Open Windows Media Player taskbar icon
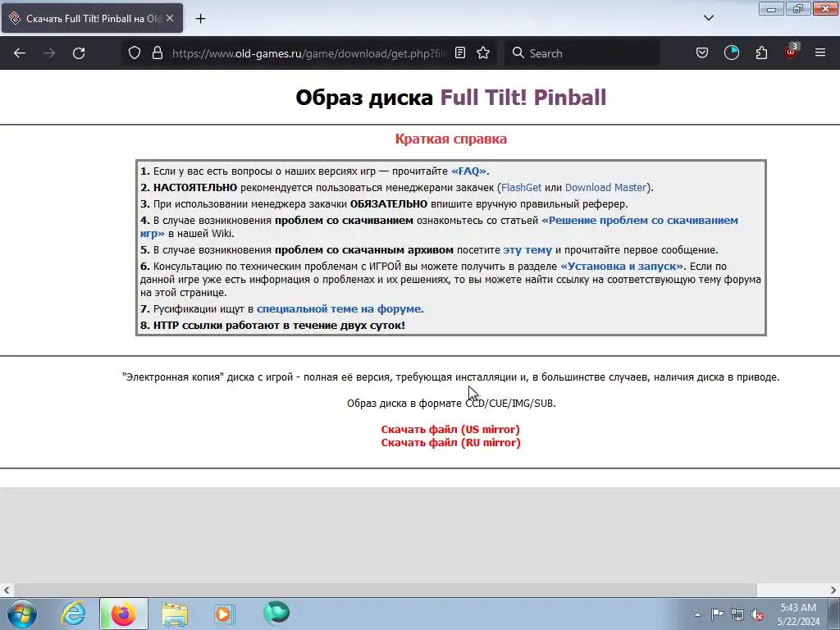 224,614
